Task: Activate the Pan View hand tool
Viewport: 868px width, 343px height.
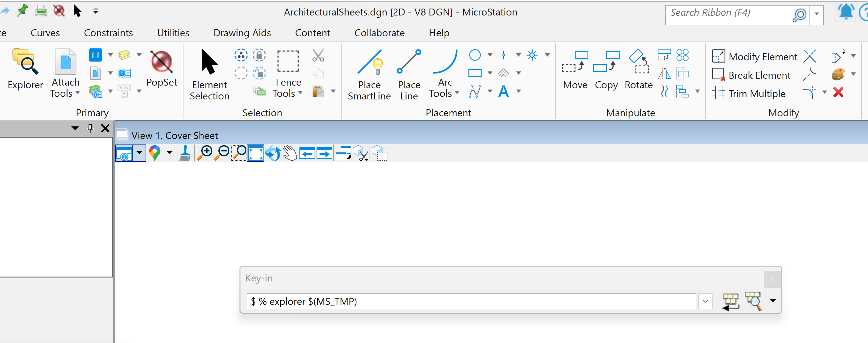Action: 290,153
